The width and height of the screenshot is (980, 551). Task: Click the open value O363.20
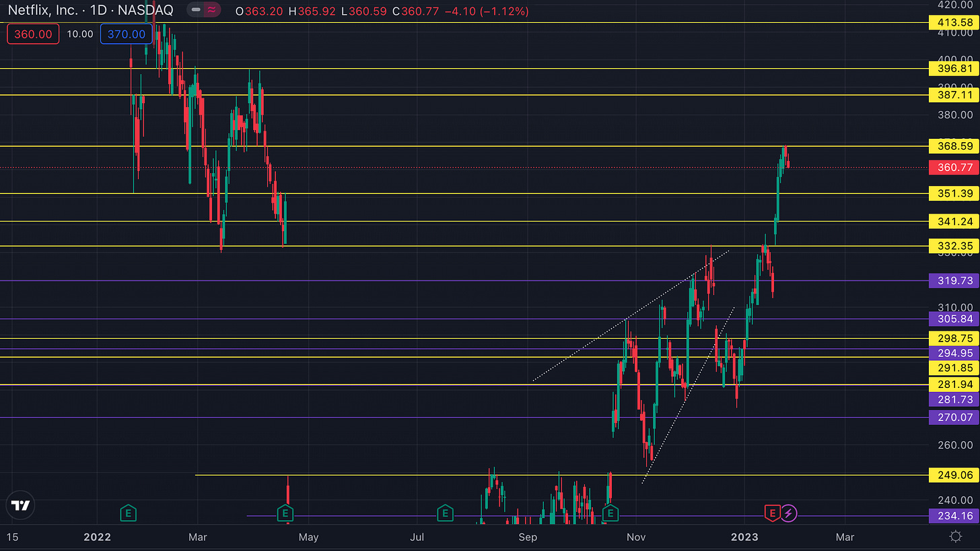coord(259,11)
